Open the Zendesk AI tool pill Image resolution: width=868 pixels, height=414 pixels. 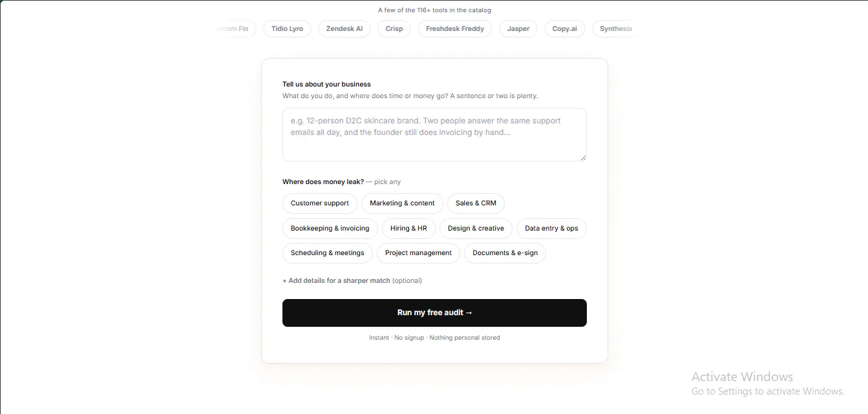point(344,29)
